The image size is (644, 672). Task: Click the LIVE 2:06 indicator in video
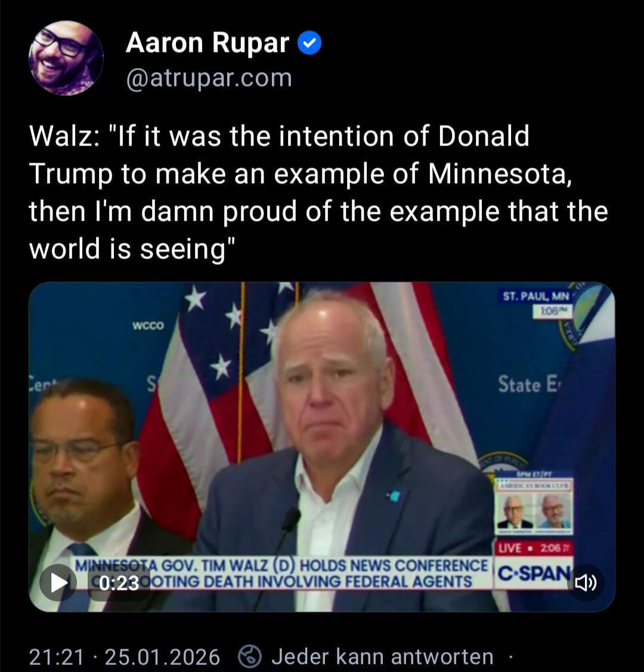pyautogui.click(x=534, y=548)
